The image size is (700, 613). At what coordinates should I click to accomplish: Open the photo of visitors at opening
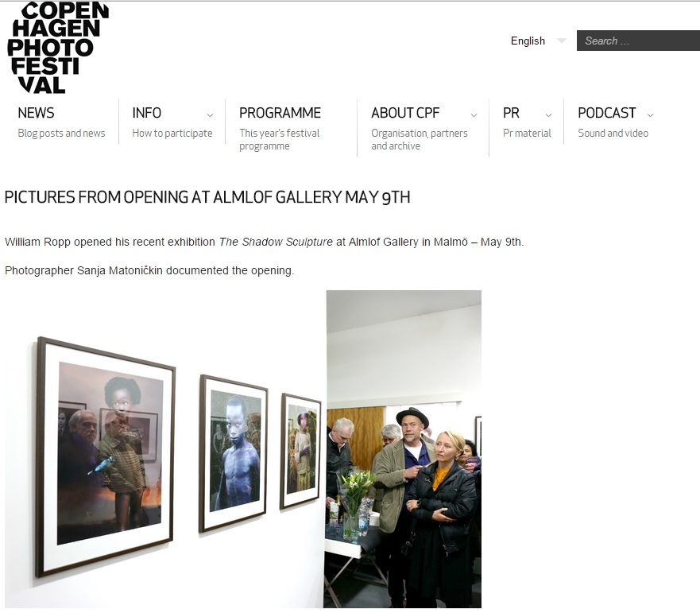[403, 449]
